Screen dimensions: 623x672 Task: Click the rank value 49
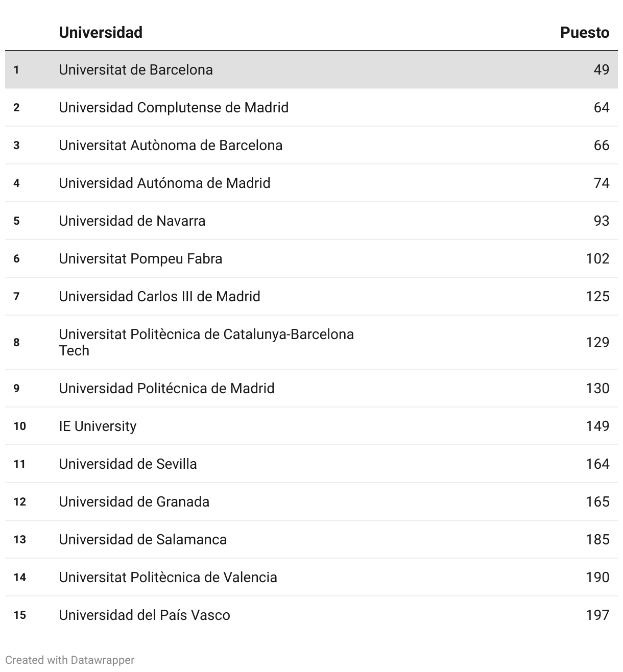(602, 70)
